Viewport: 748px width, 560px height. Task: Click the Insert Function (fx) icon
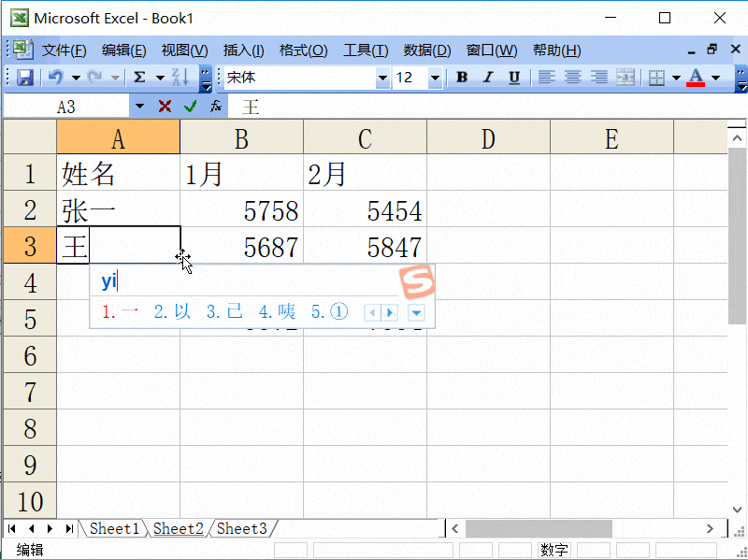(217, 106)
